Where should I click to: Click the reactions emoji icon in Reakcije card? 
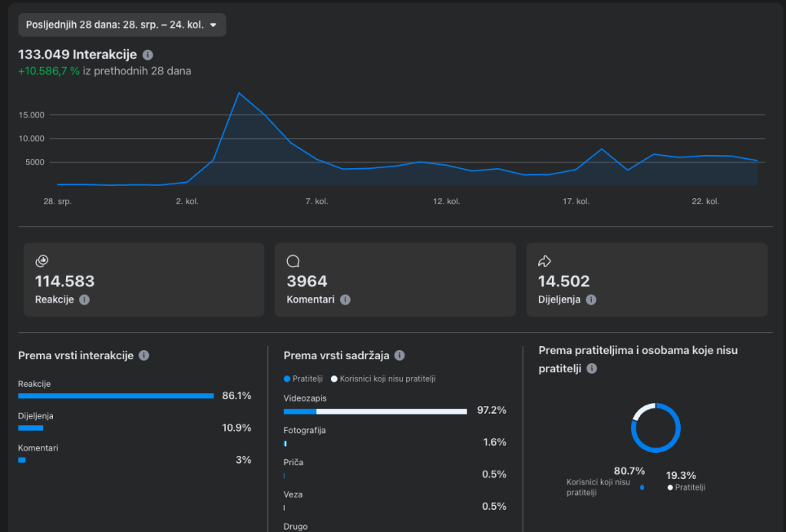pyautogui.click(x=41, y=262)
